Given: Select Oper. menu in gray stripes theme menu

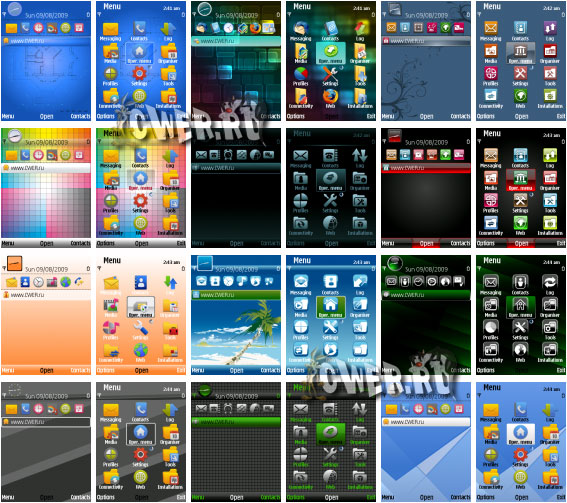Looking at the screenshot, I should (141, 434).
